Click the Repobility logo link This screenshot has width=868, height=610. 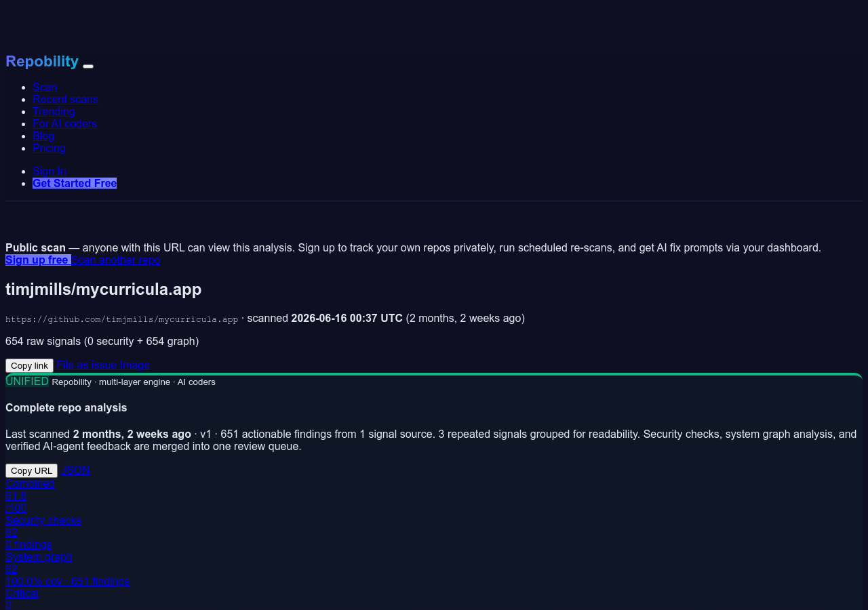coord(42,62)
